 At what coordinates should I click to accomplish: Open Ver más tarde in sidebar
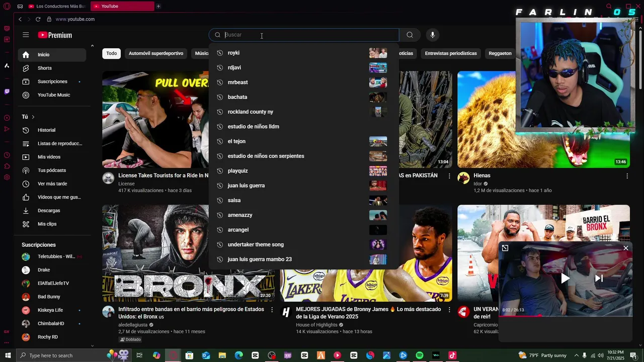pos(52,184)
